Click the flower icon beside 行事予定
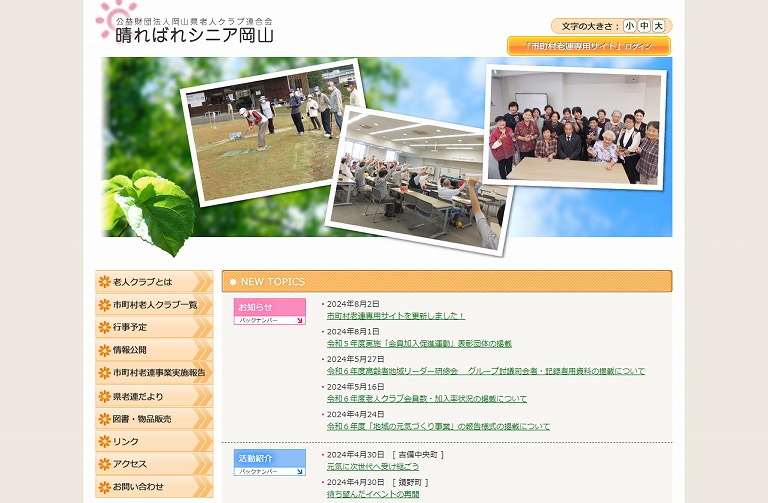Viewport: 768px width, 503px height. 104,327
